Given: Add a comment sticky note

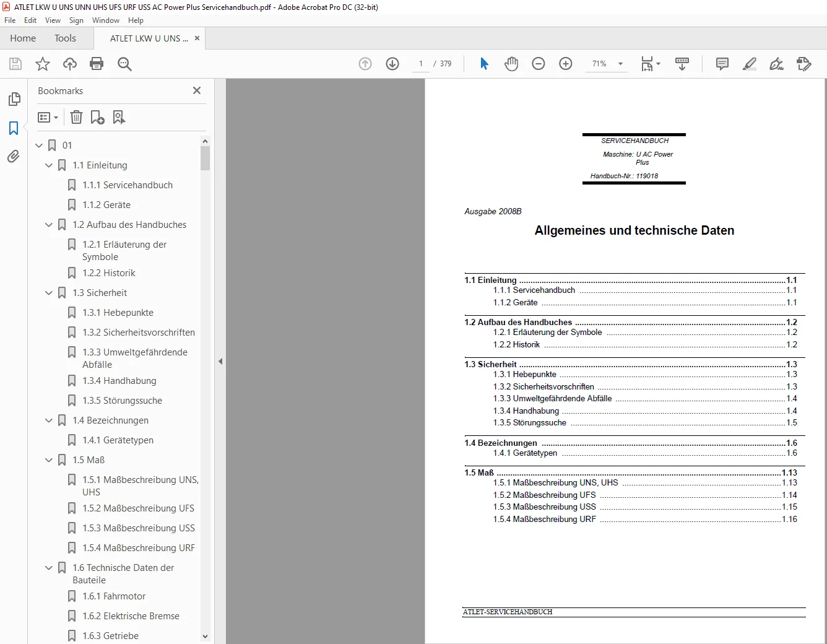Looking at the screenshot, I should tap(722, 64).
